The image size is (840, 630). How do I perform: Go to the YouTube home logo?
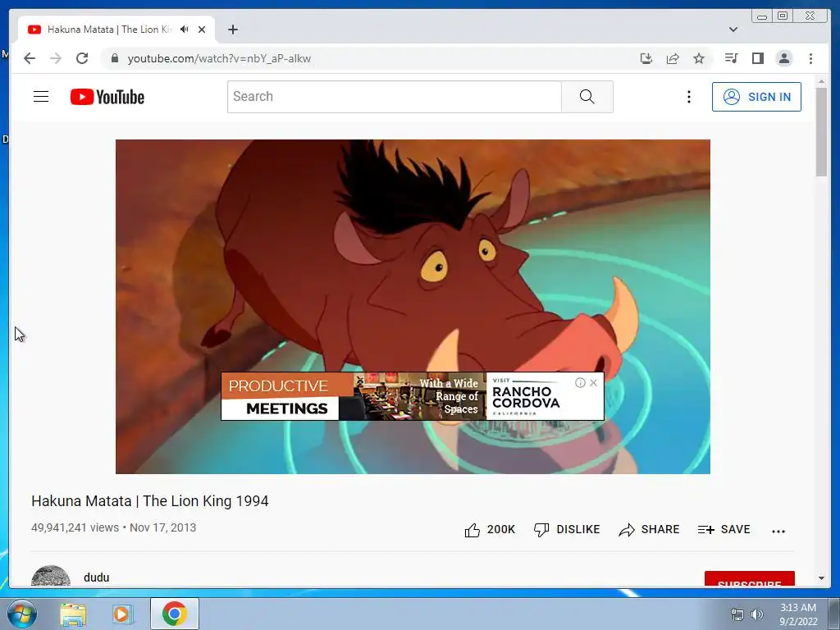point(107,97)
